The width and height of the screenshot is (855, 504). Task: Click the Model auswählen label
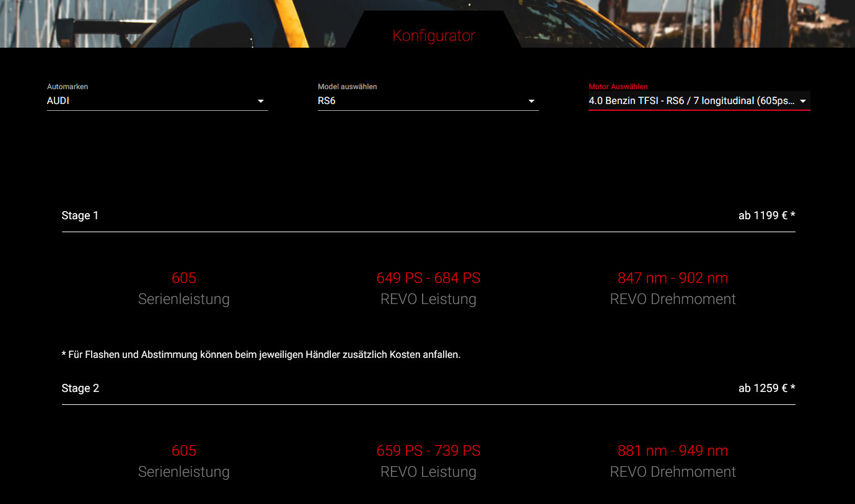pyautogui.click(x=347, y=87)
